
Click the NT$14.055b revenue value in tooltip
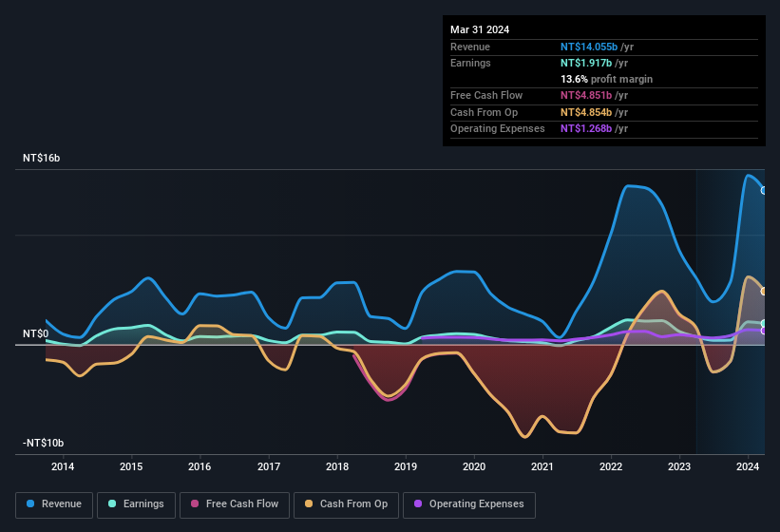[x=587, y=47]
